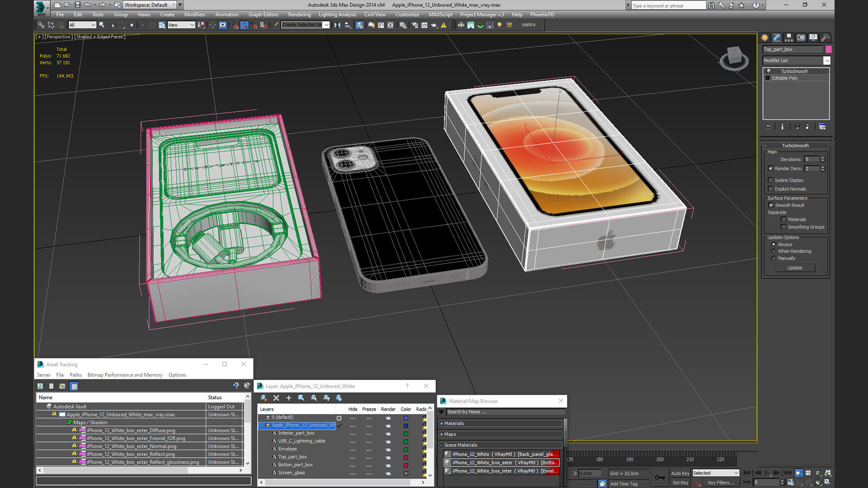Open the Graph Editors menu
Screen dimensions: 868x488
coord(264,14)
